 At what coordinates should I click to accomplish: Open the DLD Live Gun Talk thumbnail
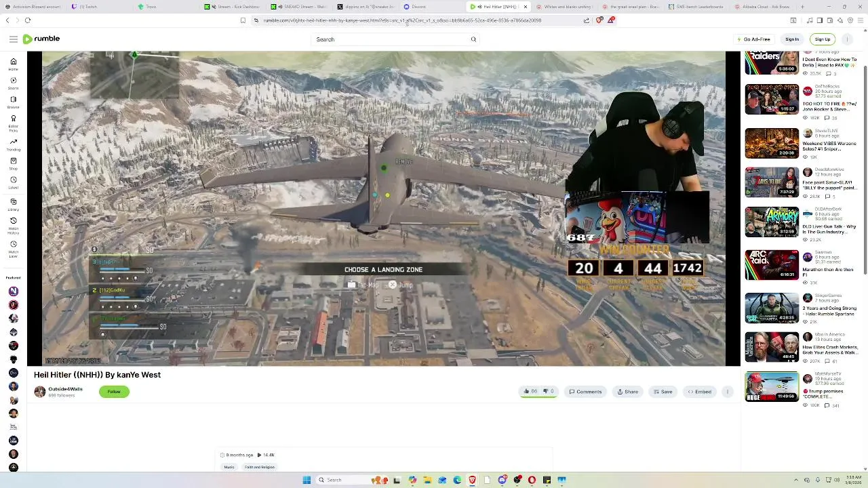tap(772, 222)
